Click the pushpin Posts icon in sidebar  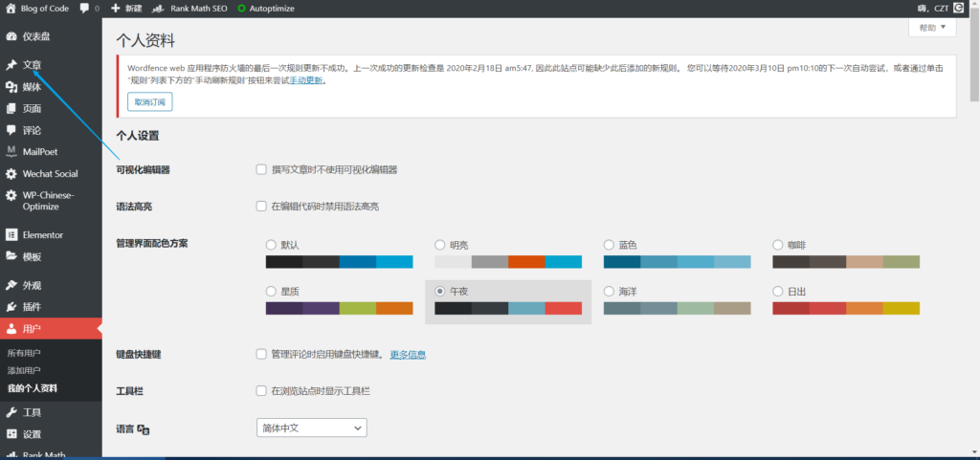pos(11,65)
